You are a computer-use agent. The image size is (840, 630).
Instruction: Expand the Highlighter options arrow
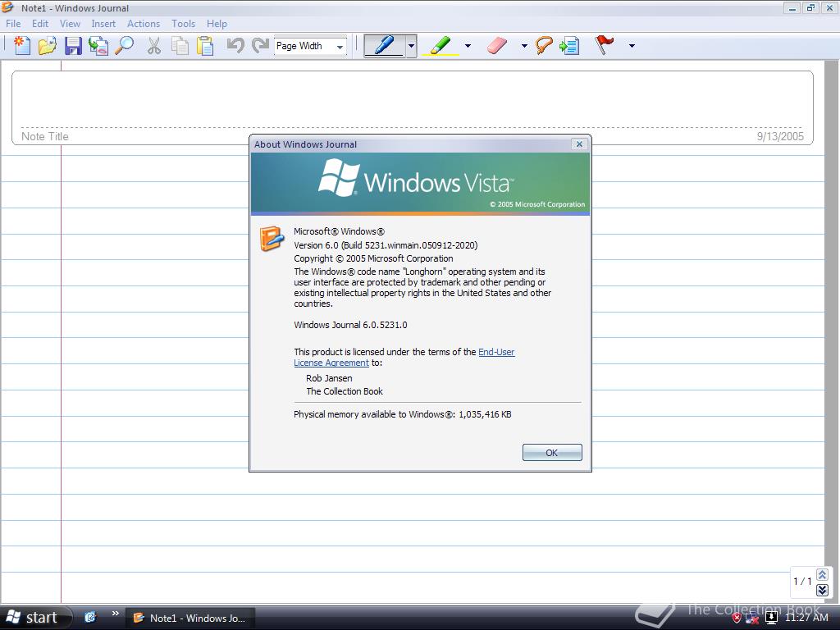(x=468, y=46)
